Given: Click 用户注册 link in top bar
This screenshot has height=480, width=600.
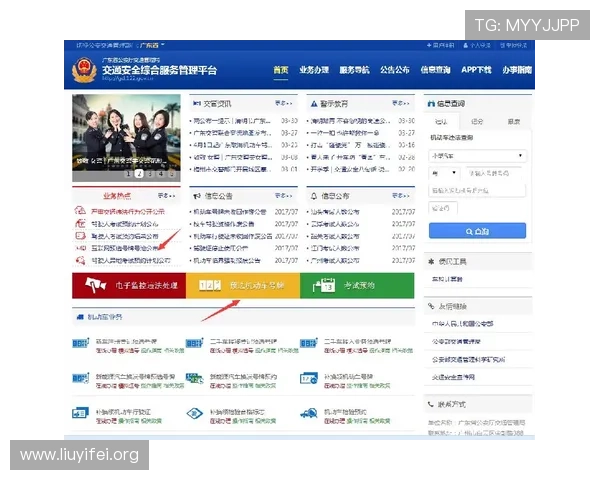Looking at the screenshot, I should click(440, 45).
